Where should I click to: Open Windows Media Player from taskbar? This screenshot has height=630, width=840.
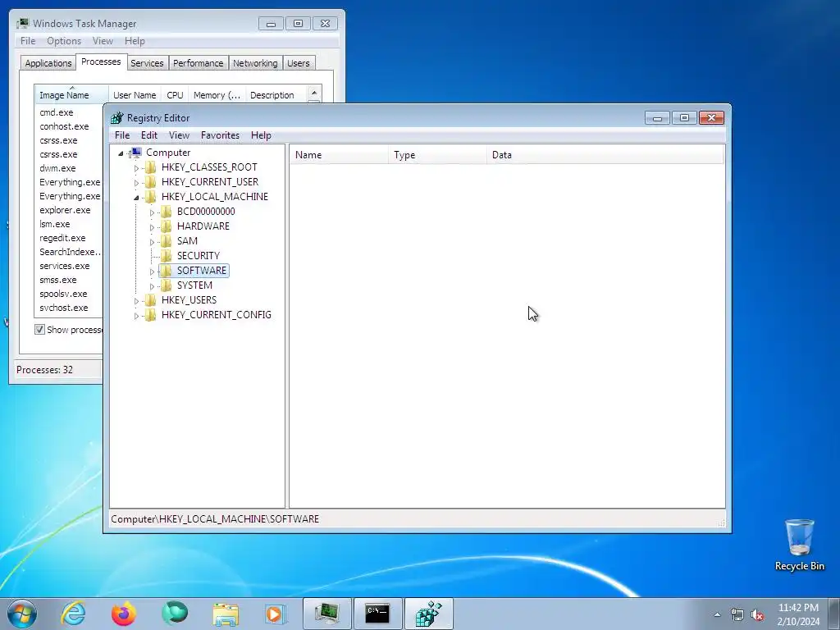pyautogui.click(x=276, y=614)
